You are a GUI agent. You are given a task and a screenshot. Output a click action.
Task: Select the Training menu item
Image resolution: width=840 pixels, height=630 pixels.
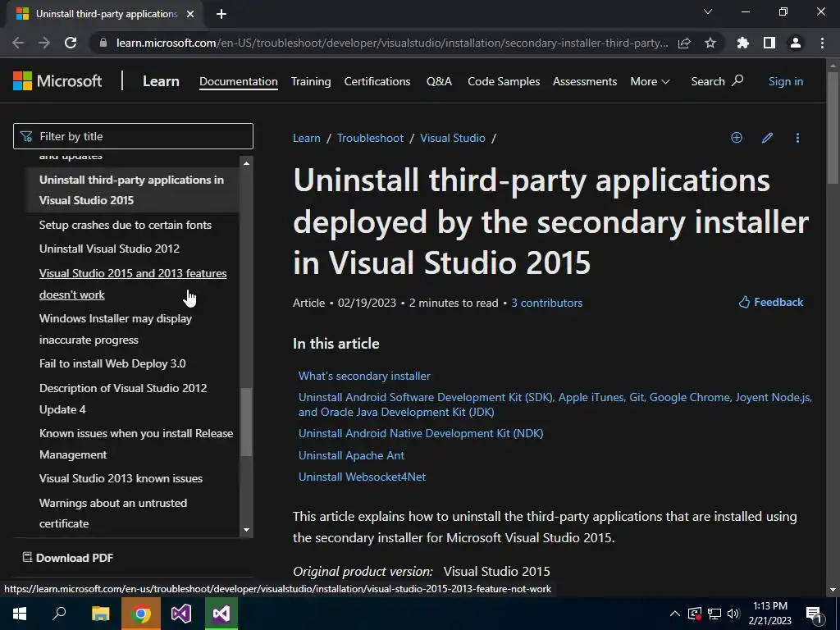[311, 81]
